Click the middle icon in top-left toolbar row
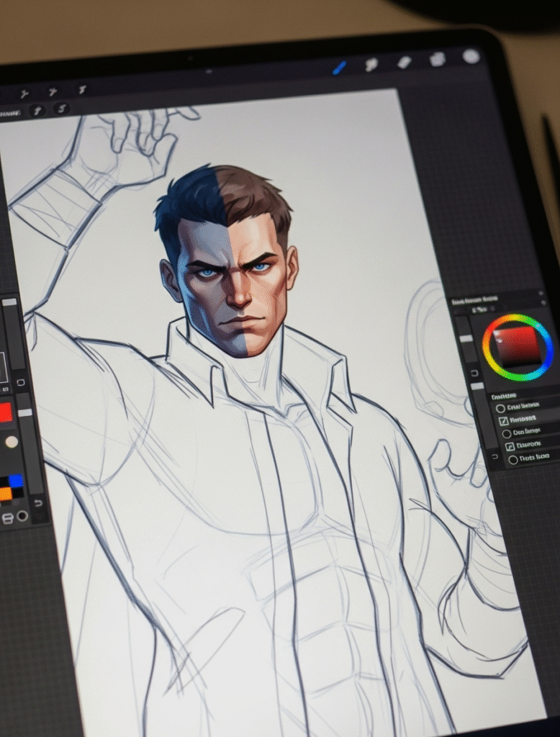The image size is (560, 737). [53, 91]
